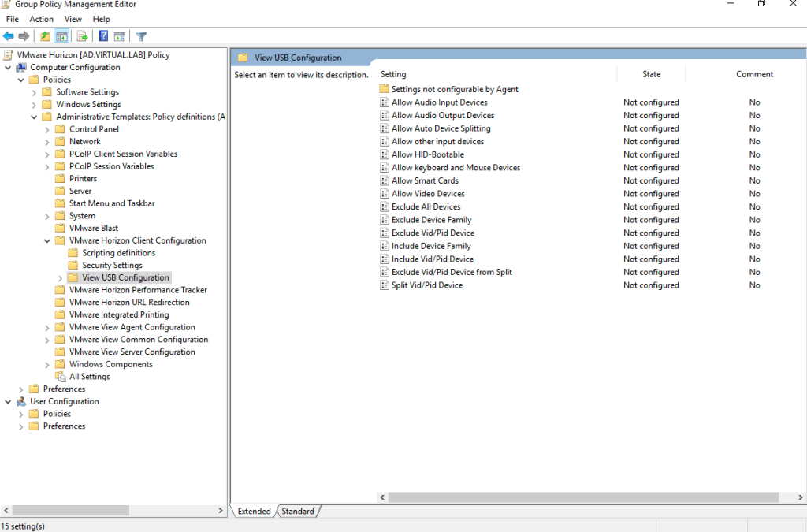Sort list by State column header
This screenshot has width=807, height=532.
coord(651,74)
